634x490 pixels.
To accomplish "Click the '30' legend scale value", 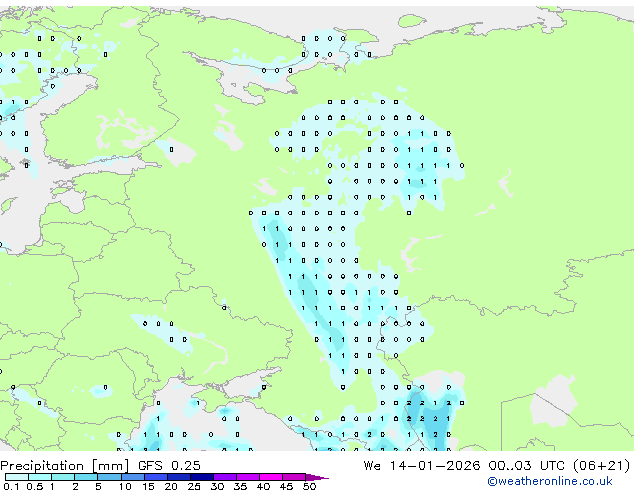I will point(217,486).
